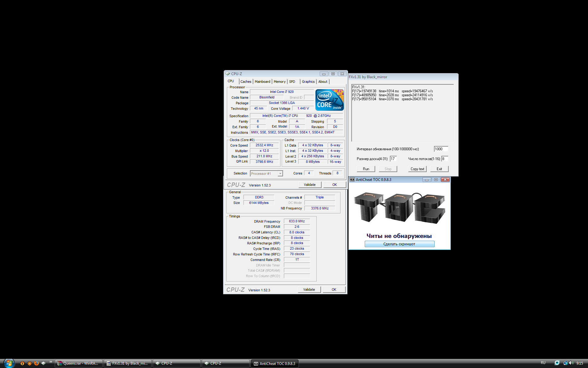Viewport: 588px width, 368px height.
Task: Click OK in the lower CPU-Z memory window
Action: pyautogui.click(x=334, y=289)
